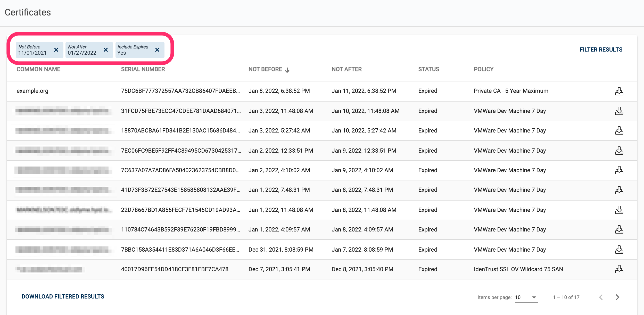The image size is (644, 315).
Task: Go to the previous page of results
Action: pos(601,297)
